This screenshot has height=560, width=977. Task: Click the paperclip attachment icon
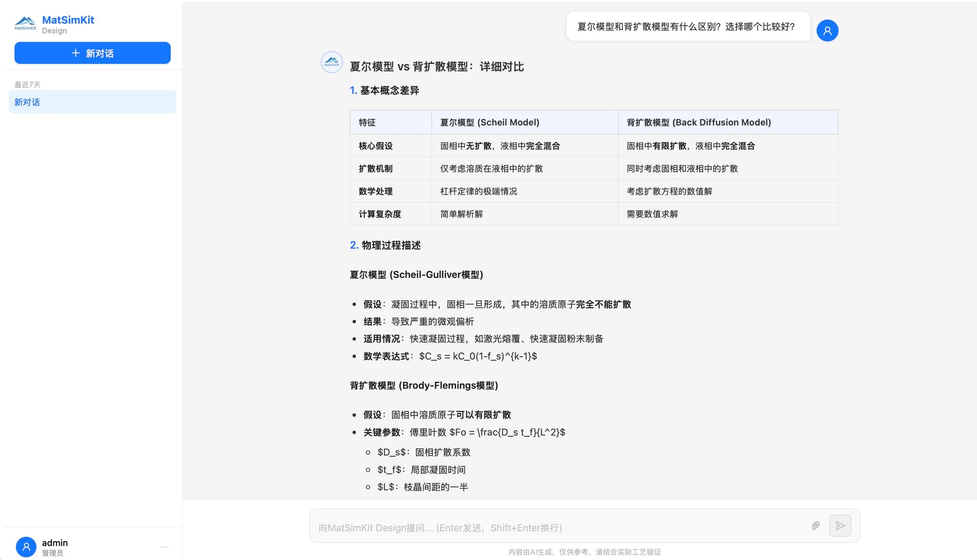[816, 526]
